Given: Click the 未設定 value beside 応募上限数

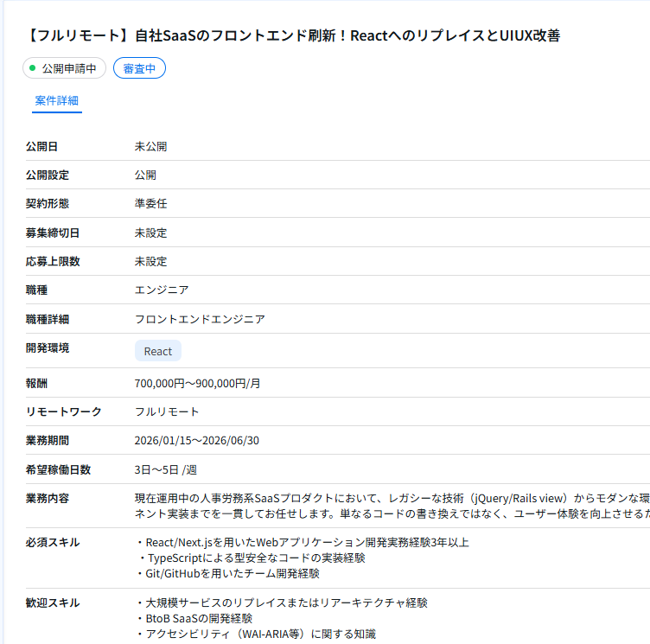Looking at the screenshot, I should click(150, 261).
